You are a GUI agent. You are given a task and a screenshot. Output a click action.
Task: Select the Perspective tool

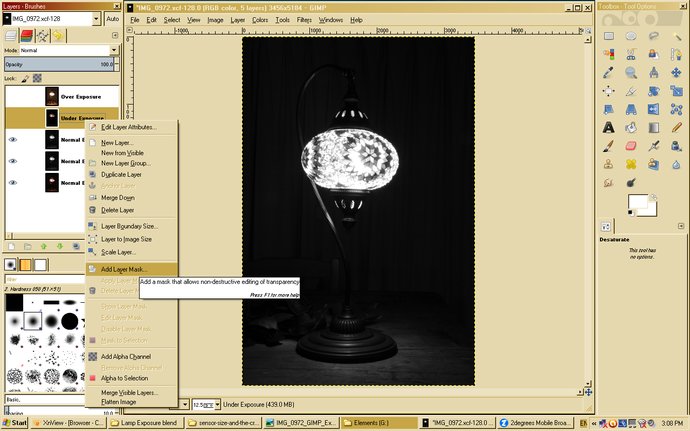pos(631,109)
